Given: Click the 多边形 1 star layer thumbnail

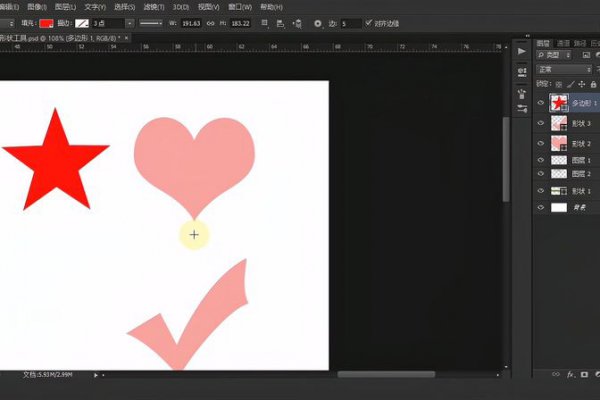Looking at the screenshot, I should 559,103.
